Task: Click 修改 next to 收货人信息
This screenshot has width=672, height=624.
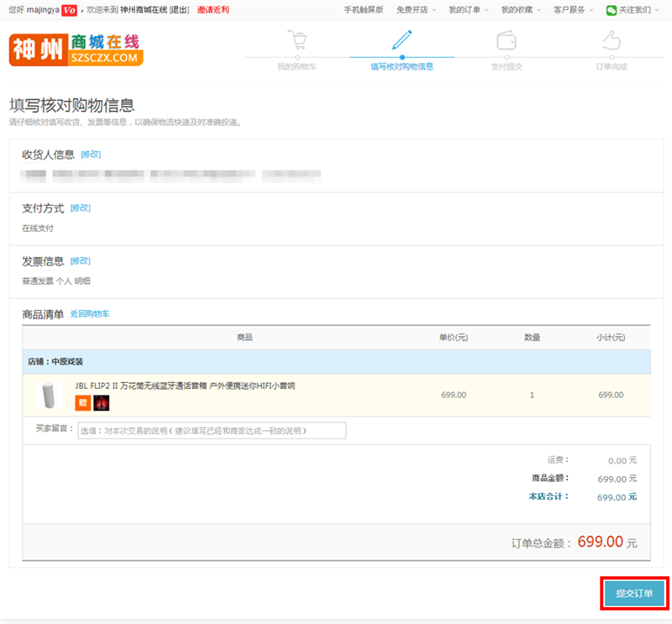Action: coord(91,154)
